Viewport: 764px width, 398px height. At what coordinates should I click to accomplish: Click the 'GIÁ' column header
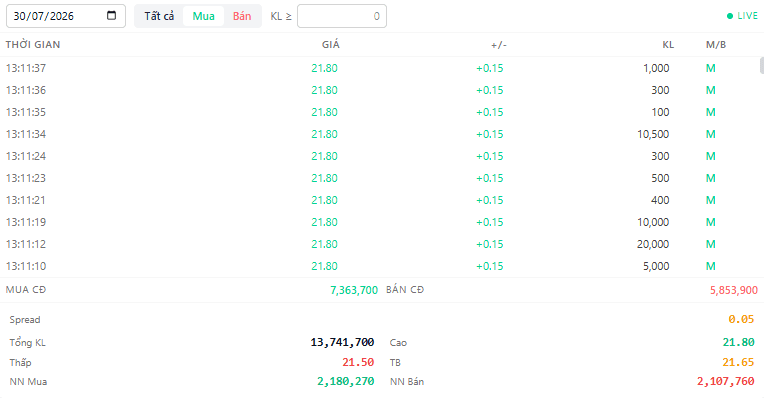pos(330,45)
